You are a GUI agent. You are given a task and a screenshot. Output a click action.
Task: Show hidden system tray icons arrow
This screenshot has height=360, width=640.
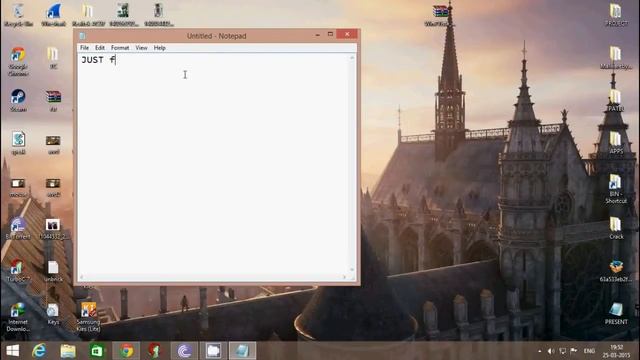(540, 351)
